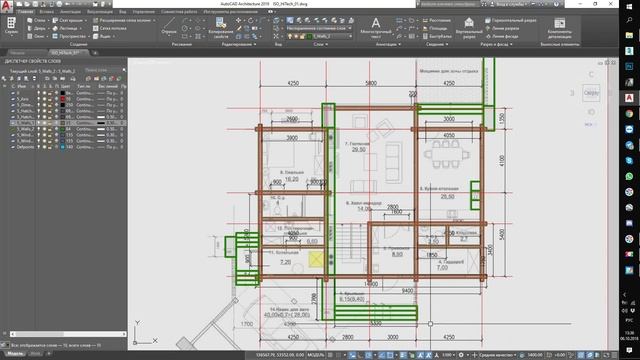640x360 pixels.
Task: Toggle lock for layer S_Walls_2
Action: pos(50,129)
